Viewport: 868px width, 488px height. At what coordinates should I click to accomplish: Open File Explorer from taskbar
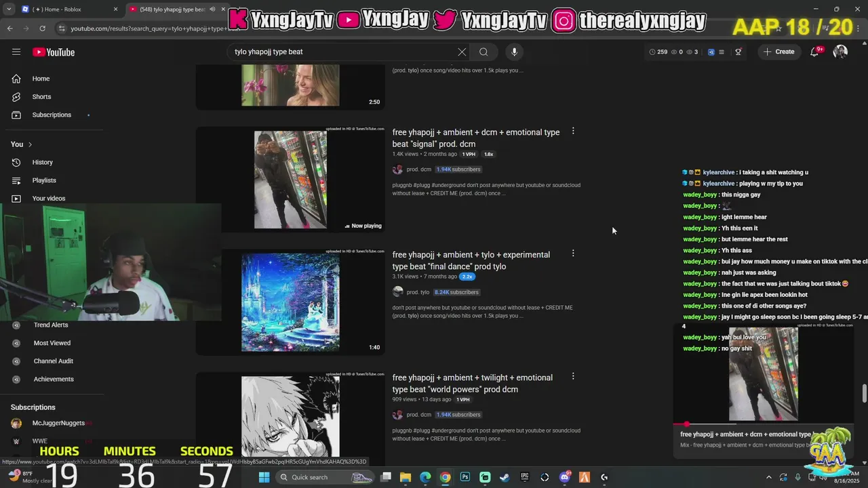[406, 477]
